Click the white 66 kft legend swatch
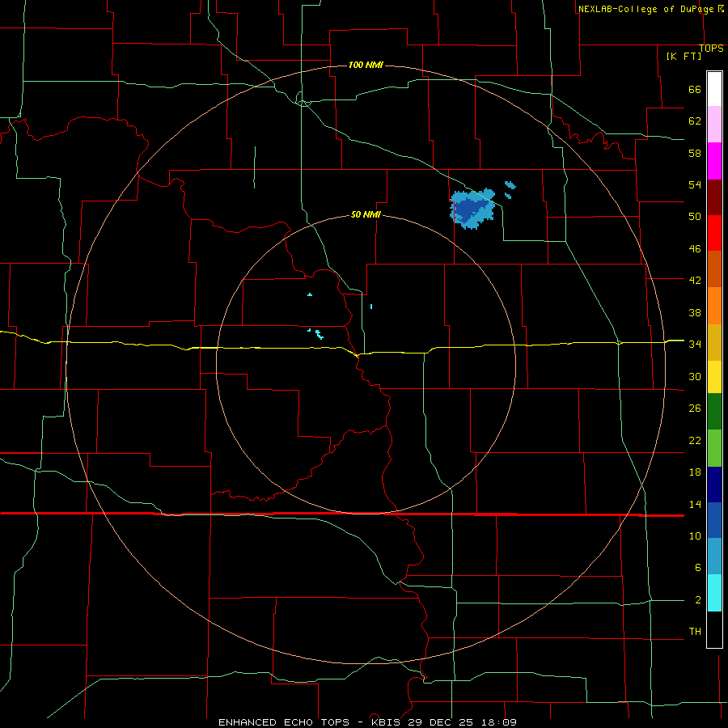The image size is (728, 728). (714, 89)
